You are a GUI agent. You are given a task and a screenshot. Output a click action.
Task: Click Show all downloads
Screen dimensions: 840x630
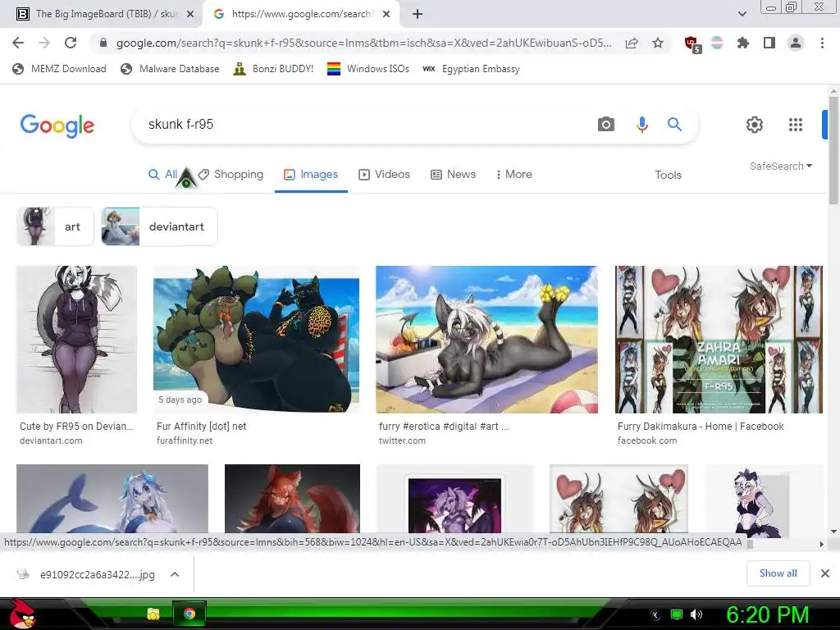click(778, 573)
